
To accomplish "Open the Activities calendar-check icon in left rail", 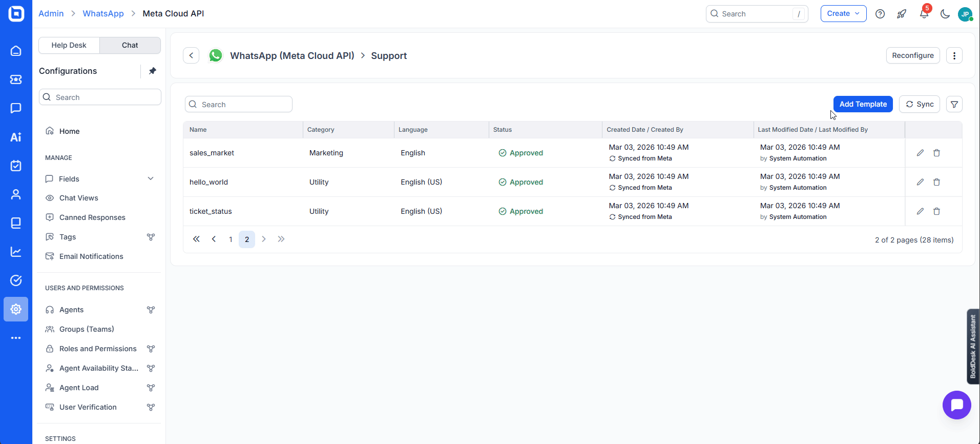I will [16, 166].
